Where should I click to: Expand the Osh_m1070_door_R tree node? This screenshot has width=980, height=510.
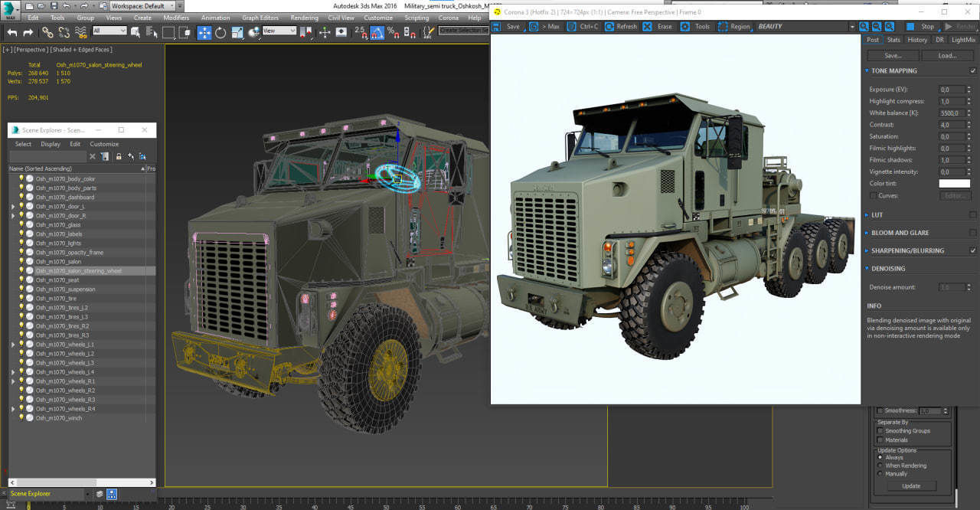[x=12, y=215]
